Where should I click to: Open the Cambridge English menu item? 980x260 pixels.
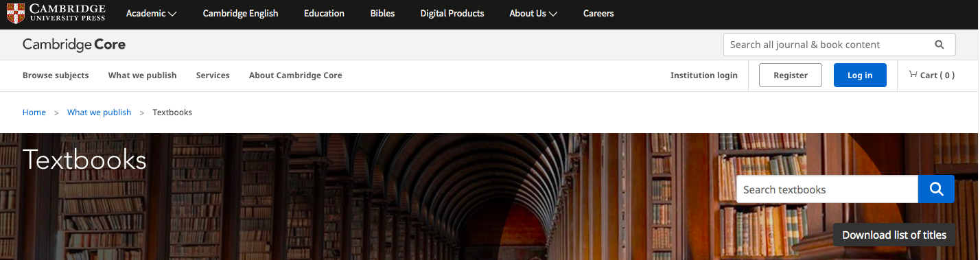240,13
